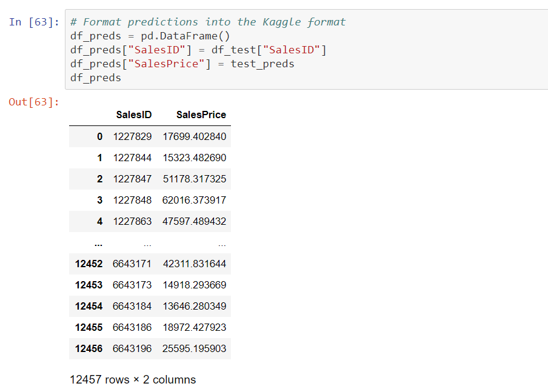The width and height of the screenshot is (548, 392).
Task: Click the Kaggle format comment line
Action: 208,22
